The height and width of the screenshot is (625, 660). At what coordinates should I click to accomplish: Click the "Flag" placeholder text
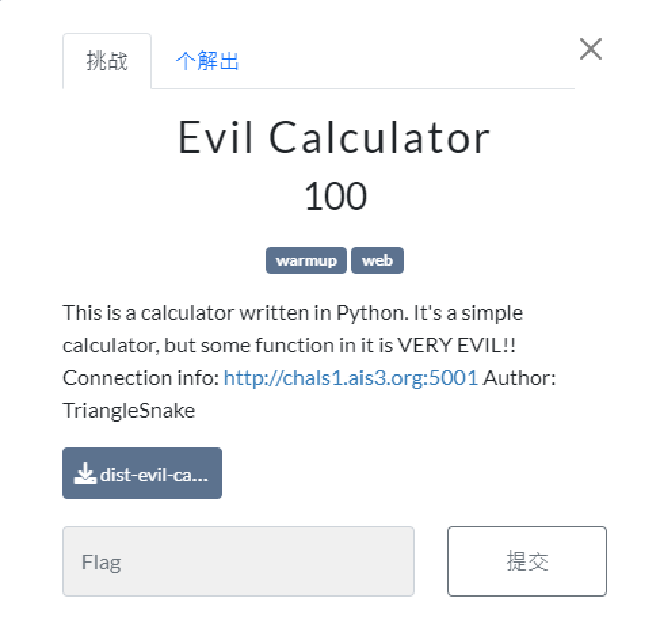coord(101,562)
